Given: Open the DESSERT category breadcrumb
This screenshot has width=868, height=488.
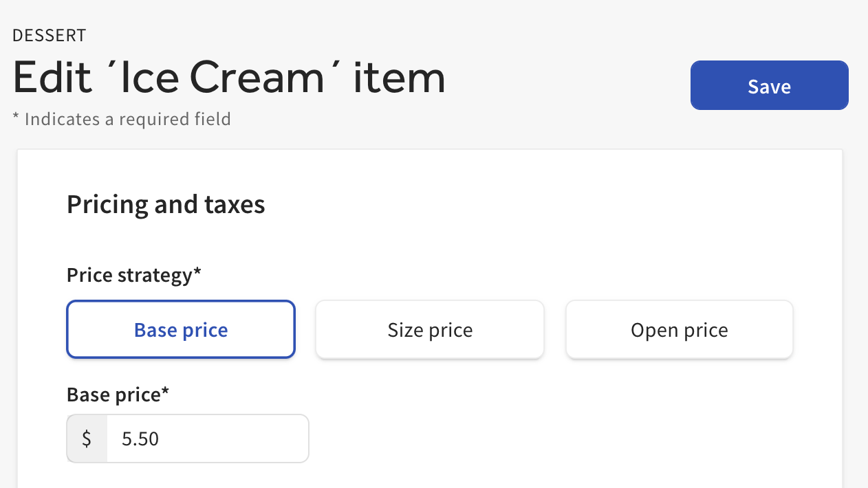Looking at the screenshot, I should point(49,35).
